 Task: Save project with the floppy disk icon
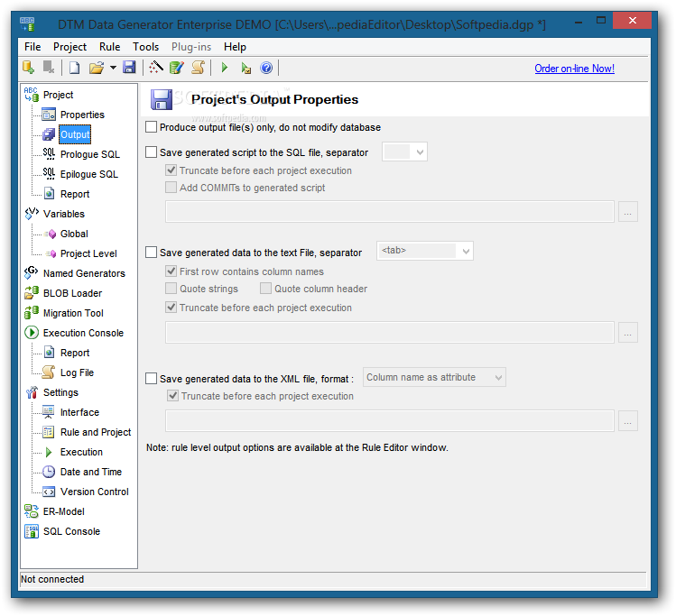point(129,68)
